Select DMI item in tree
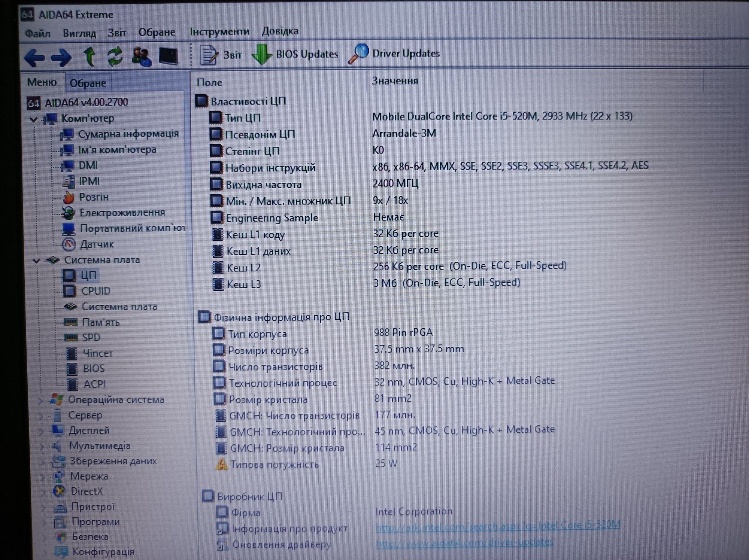 [x=88, y=165]
